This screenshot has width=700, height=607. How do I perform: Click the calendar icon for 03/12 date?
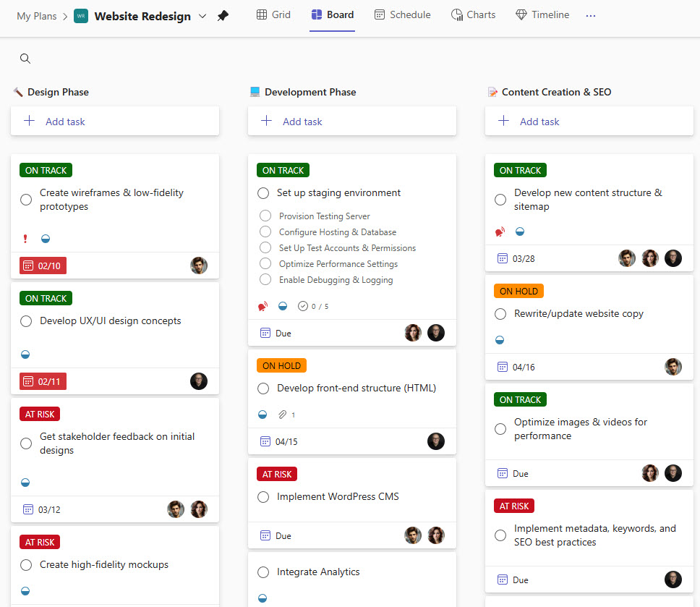click(28, 509)
